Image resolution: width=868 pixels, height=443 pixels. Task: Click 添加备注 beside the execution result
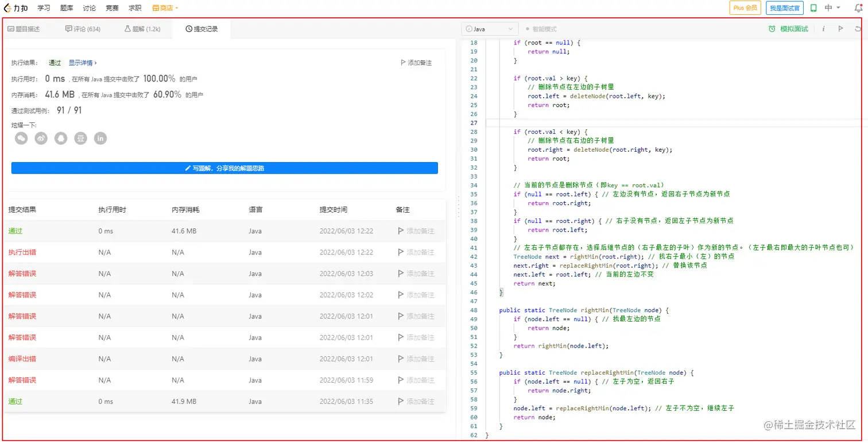pyautogui.click(x=416, y=63)
